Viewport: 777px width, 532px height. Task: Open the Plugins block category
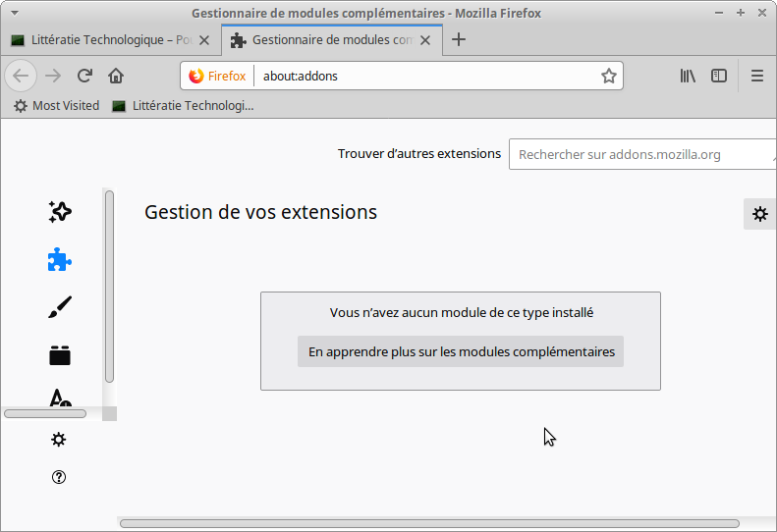[60, 355]
